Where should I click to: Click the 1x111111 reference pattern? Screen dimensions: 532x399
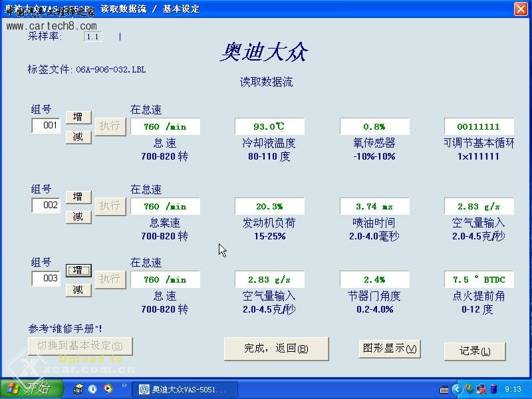pyautogui.click(x=478, y=156)
